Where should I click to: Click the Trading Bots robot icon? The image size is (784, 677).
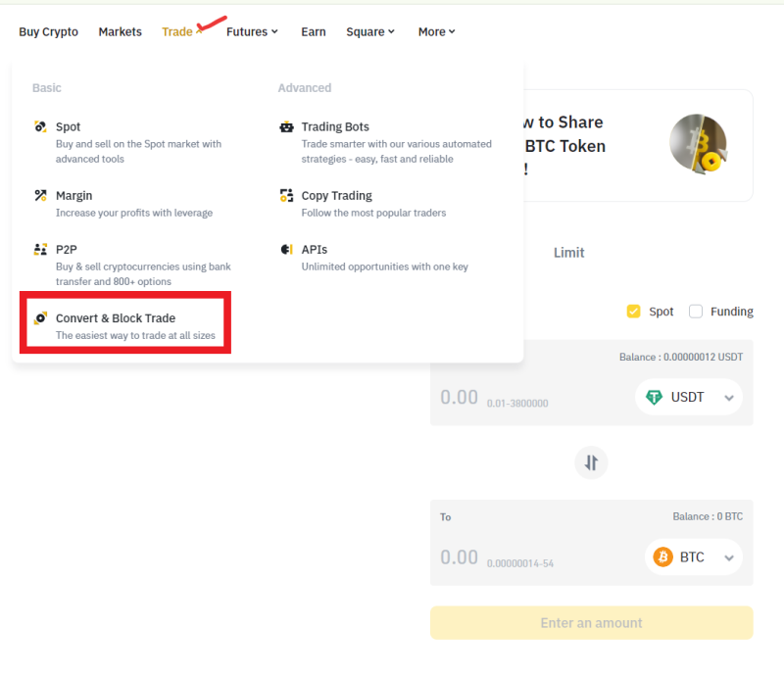click(x=286, y=126)
